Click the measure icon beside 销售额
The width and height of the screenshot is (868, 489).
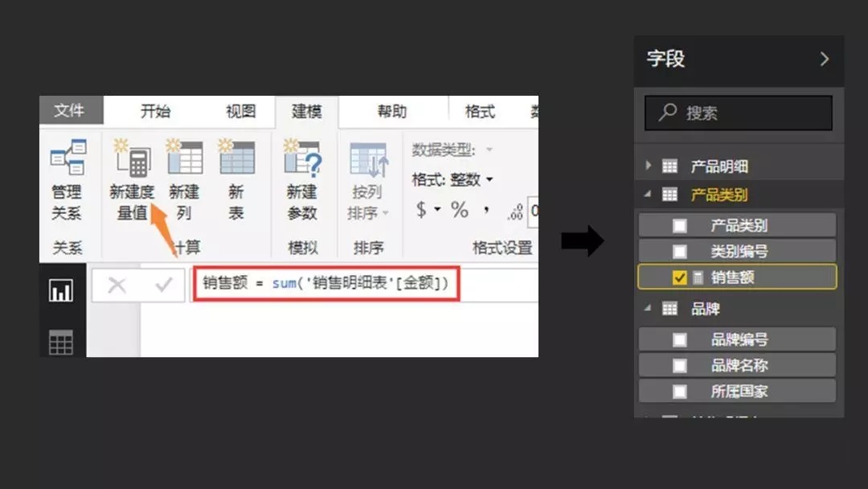(698, 277)
